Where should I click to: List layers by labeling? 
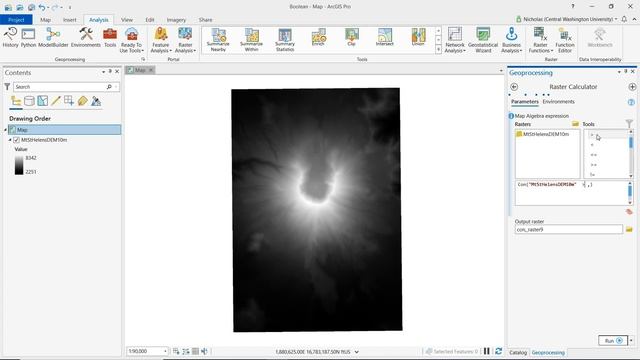pyautogui.click(x=82, y=101)
